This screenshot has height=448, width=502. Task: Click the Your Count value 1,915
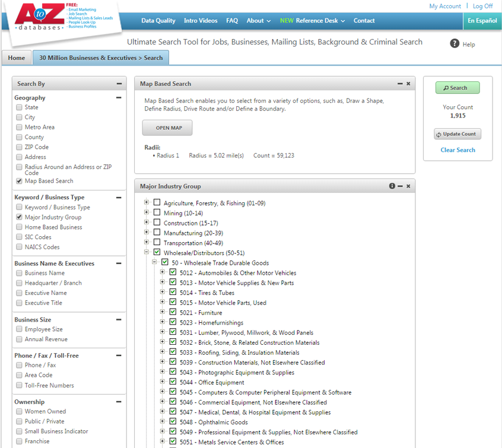click(x=458, y=116)
